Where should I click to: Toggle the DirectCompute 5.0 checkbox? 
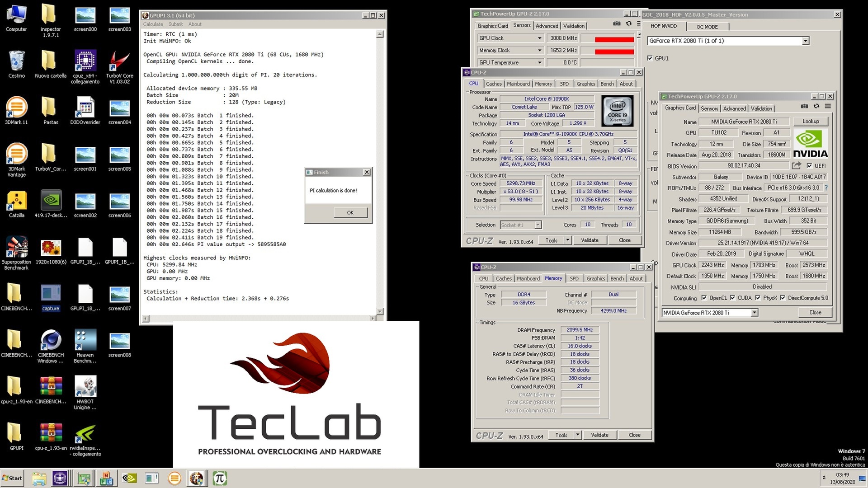(783, 298)
